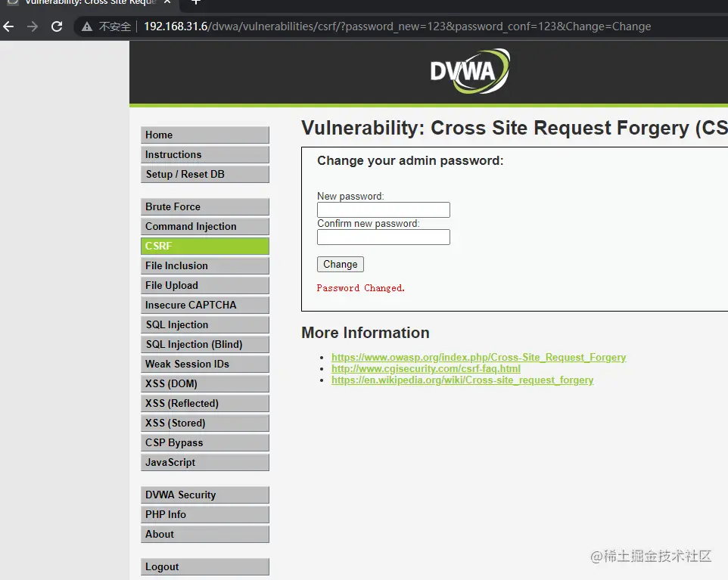Viewport: 728px width, 580px height.
Task: Open the cgisecurity csrf-faq link
Action: (x=426, y=368)
